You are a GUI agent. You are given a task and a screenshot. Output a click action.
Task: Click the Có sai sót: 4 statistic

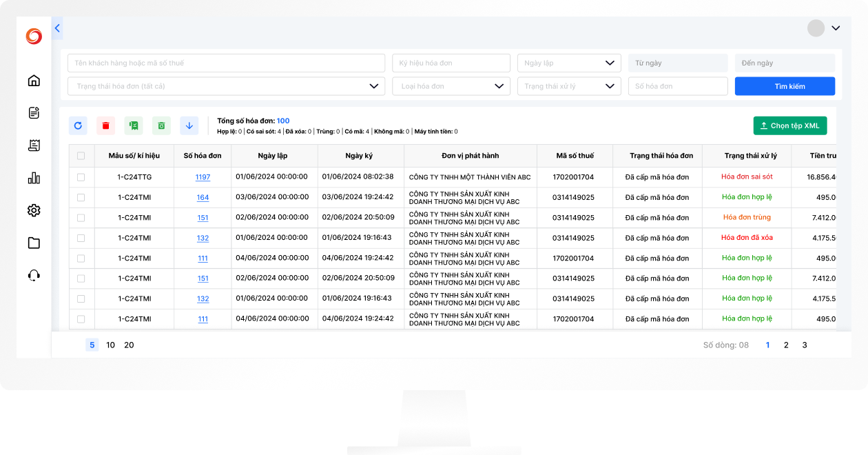click(264, 131)
